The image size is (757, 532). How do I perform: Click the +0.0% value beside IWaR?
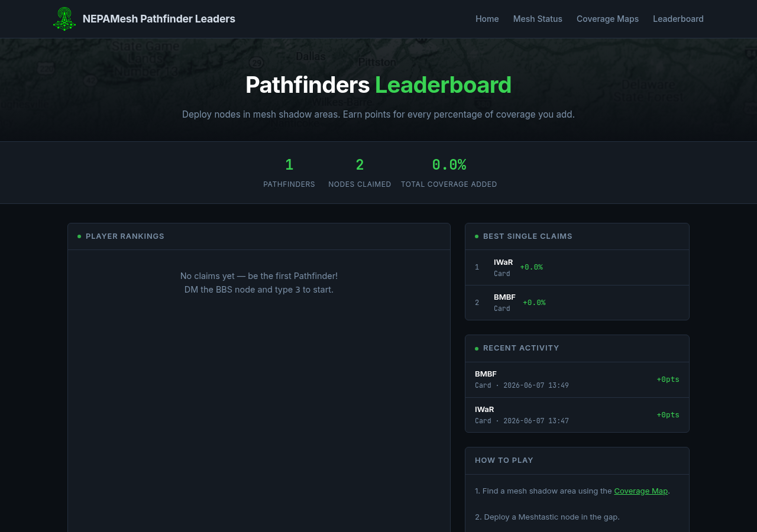[x=531, y=267]
